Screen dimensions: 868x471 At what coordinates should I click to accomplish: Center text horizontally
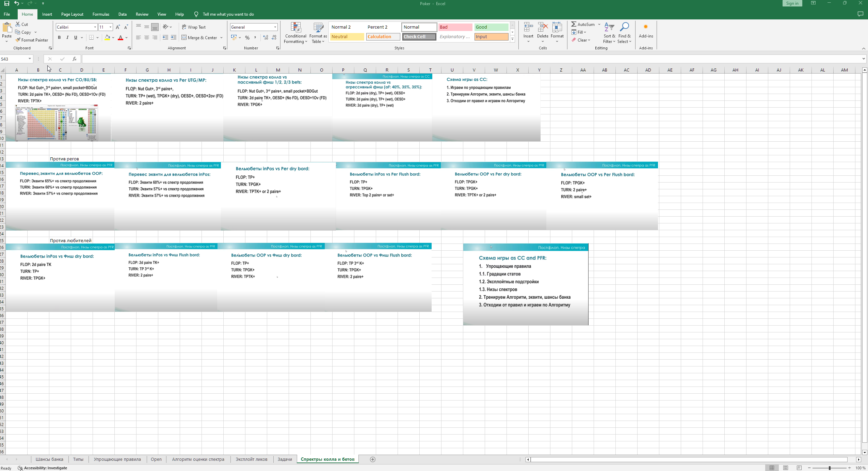click(147, 37)
